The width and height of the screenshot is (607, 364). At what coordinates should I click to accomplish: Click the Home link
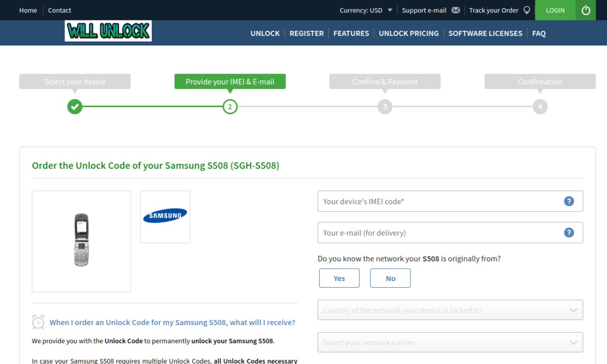[x=28, y=10]
